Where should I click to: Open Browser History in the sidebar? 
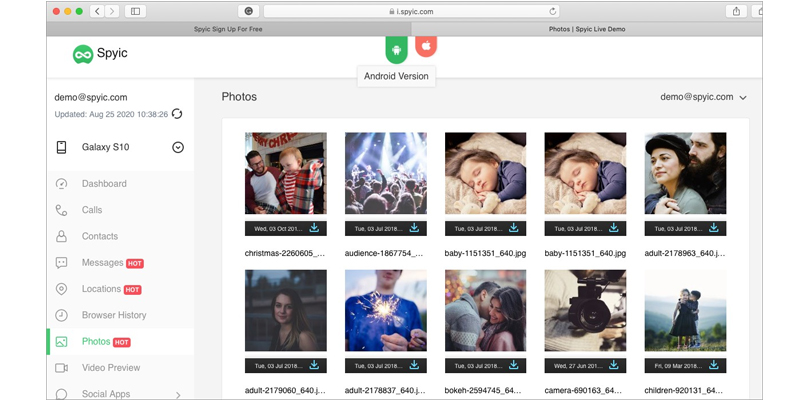[x=114, y=315]
